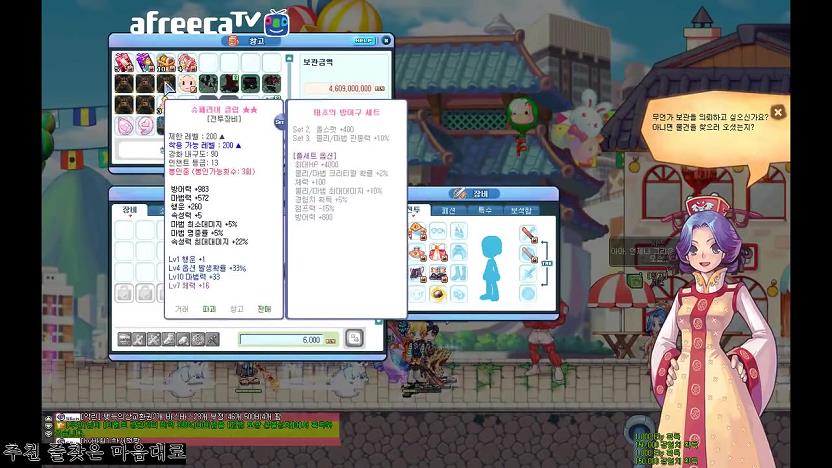Image resolution: width=832 pixels, height=468 pixels.
Task: Click the inventory sort button beside gold
Action: click(x=354, y=338)
